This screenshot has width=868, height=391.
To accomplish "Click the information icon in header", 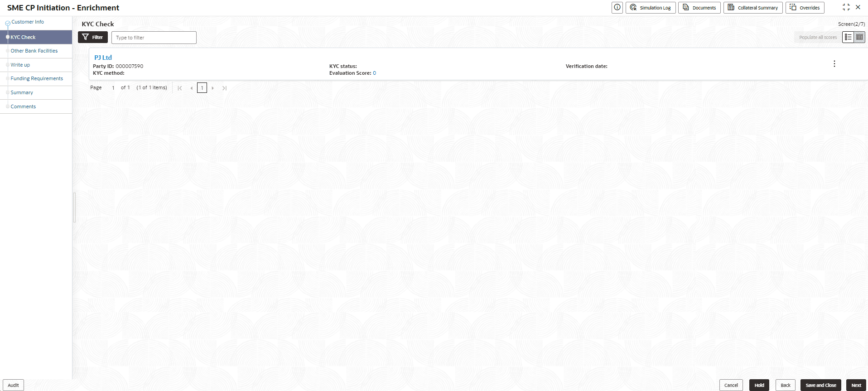I will pos(617,8).
